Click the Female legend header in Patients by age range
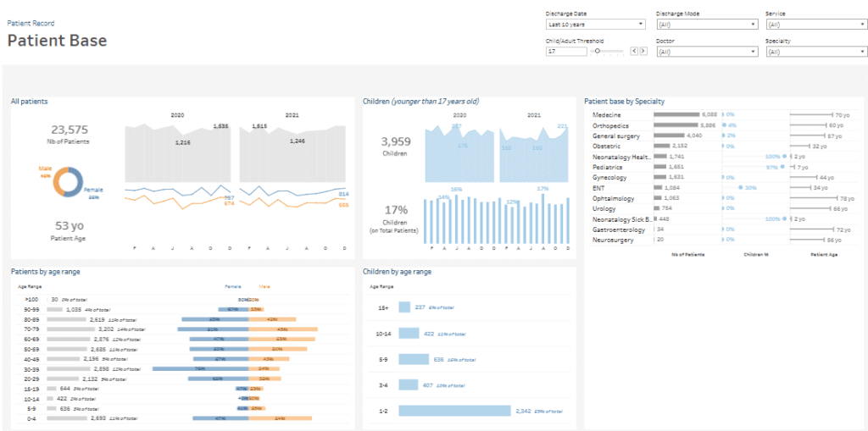Image resolution: width=868 pixels, height=431 pixels. [x=232, y=286]
